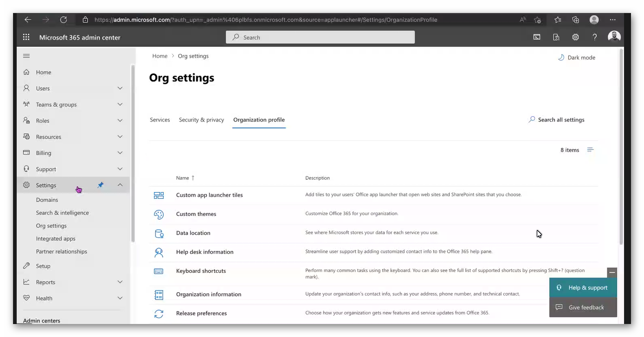Open Release preferences setting
The image size is (644, 337).
tap(202, 313)
